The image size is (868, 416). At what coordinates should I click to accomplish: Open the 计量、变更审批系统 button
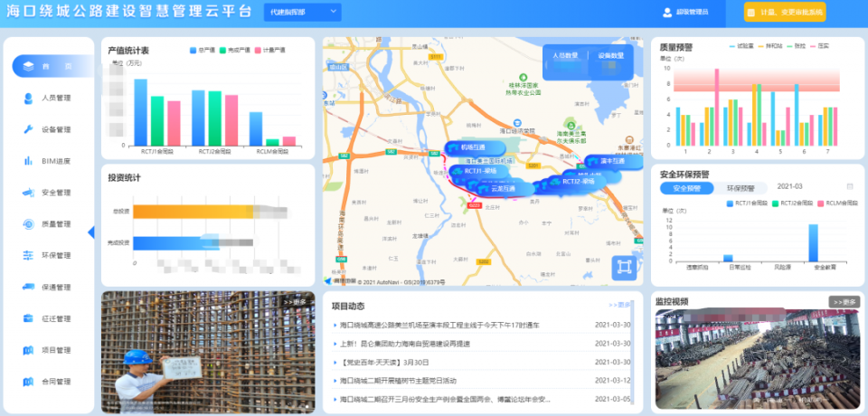click(785, 12)
